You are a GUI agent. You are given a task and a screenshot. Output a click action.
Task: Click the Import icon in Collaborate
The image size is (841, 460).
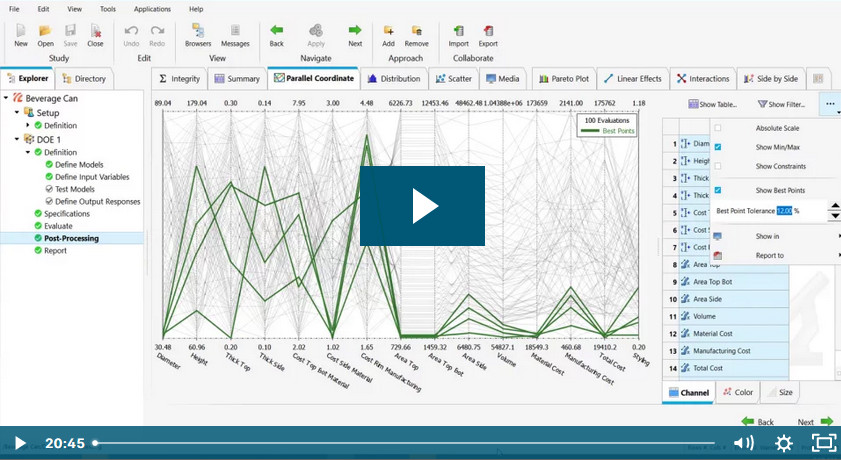[458, 31]
